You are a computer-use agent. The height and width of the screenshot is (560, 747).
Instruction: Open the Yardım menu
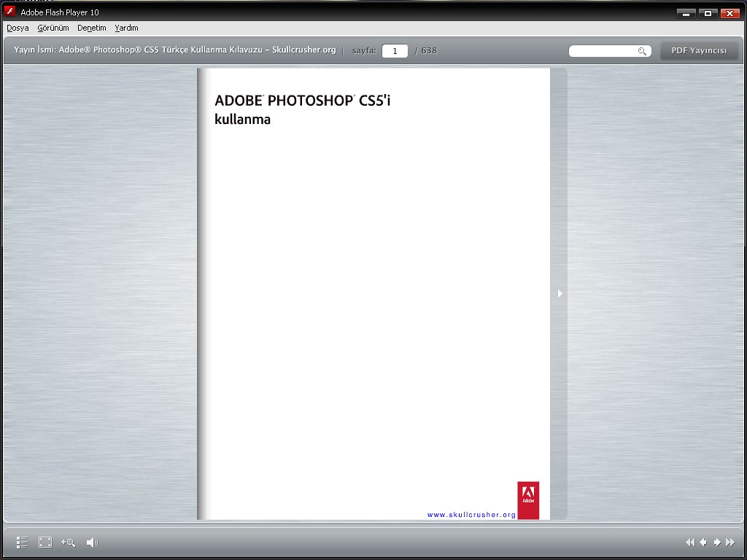(127, 28)
